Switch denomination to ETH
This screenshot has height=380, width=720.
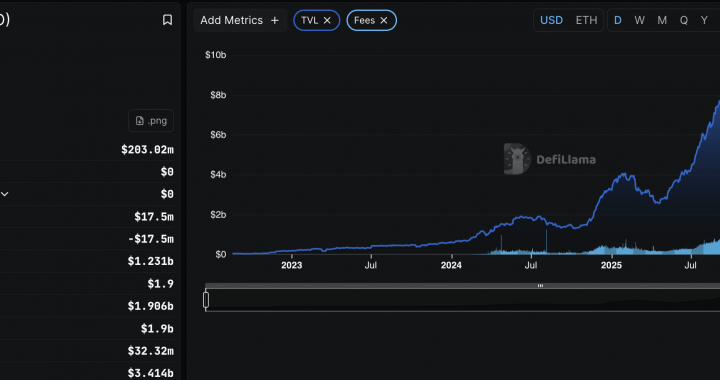pos(586,20)
